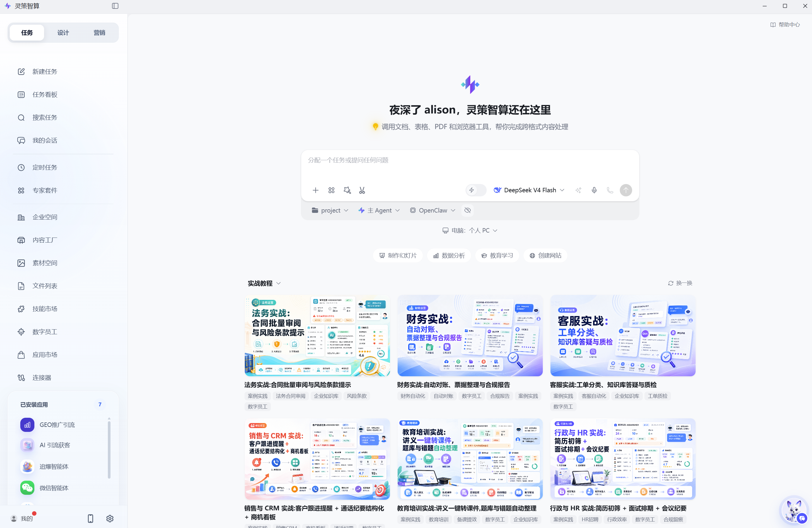Click the 数据分析 quick action button
812x528 pixels.
(x=449, y=255)
